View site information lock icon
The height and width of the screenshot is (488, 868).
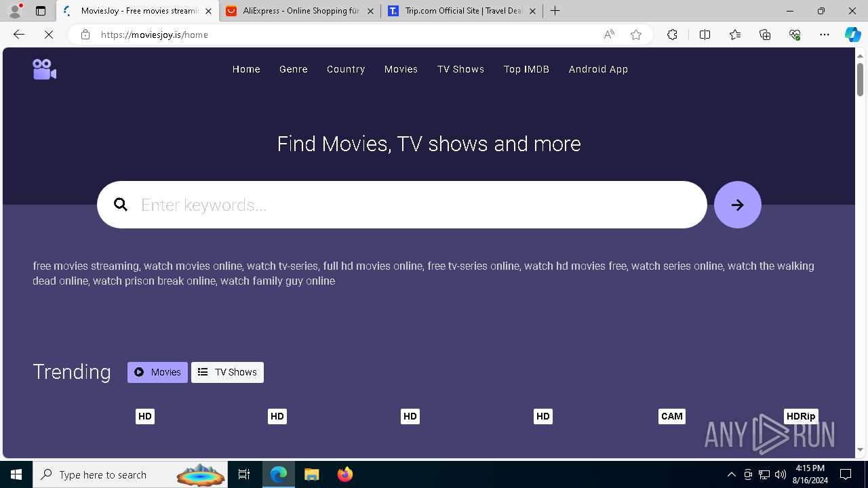click(x=85, y=35)
